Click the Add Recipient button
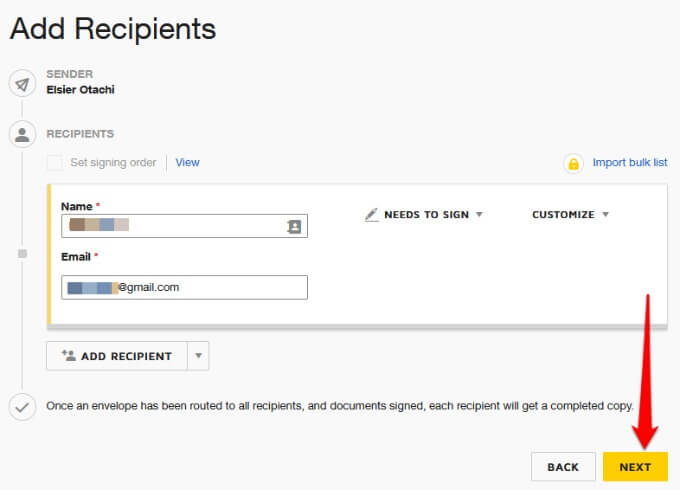 point(116,356)
